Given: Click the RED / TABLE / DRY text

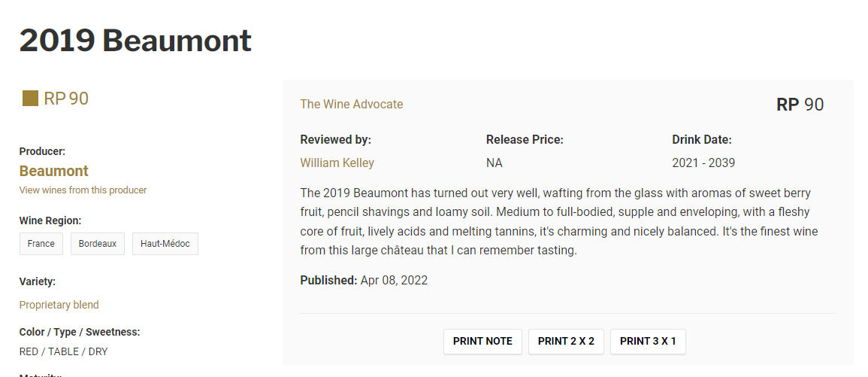Looking at the screenshot, I should 64,351.
